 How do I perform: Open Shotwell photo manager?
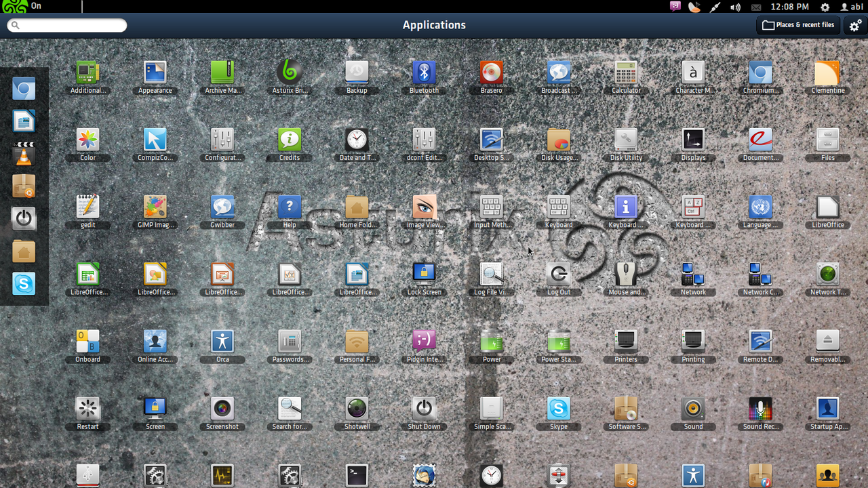coord(357,408)
